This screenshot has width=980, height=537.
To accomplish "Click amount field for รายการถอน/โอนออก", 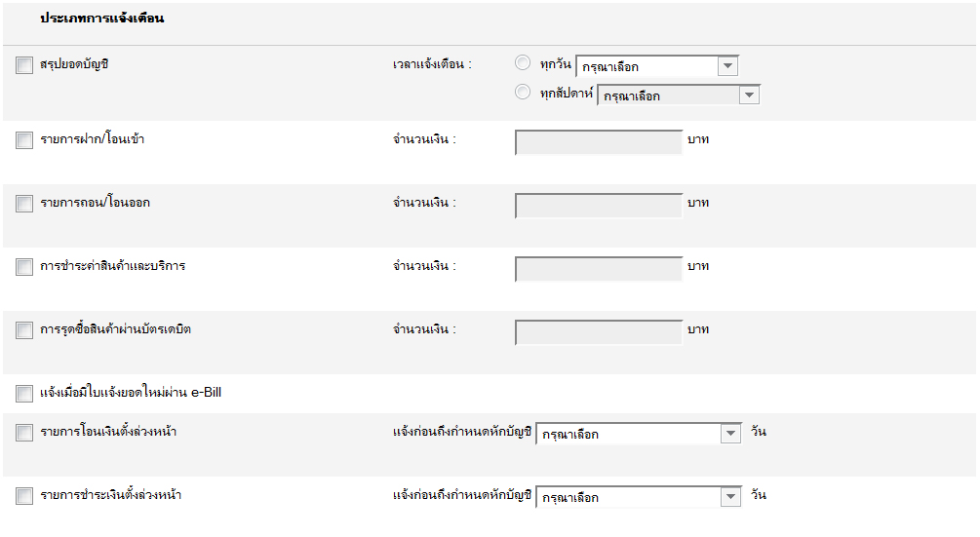I will coord(599,206).
